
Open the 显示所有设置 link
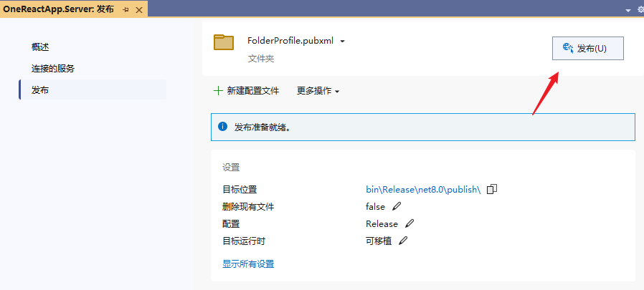pos(248,264)
